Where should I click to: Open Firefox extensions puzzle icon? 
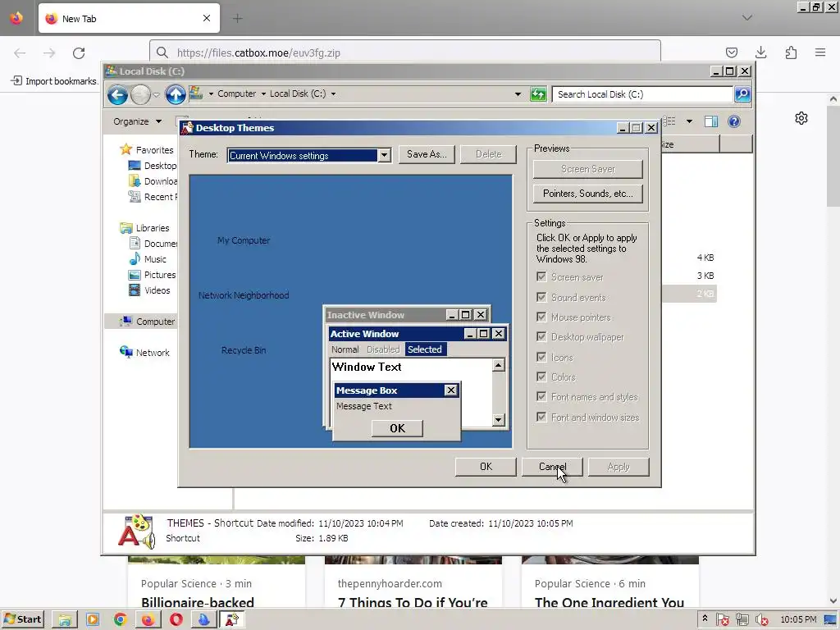pyautogui.click(x=791, y=52)
